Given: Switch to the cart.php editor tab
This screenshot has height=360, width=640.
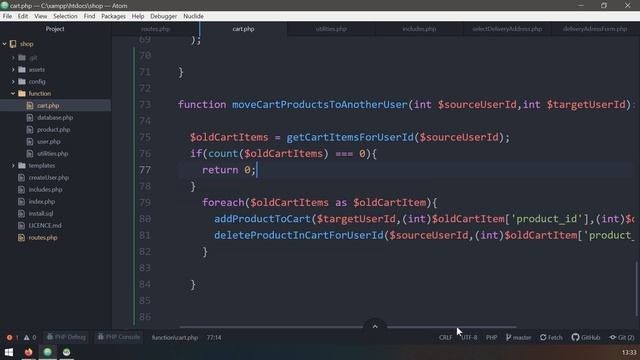Looking at the screenshot, I should (243, 29).
